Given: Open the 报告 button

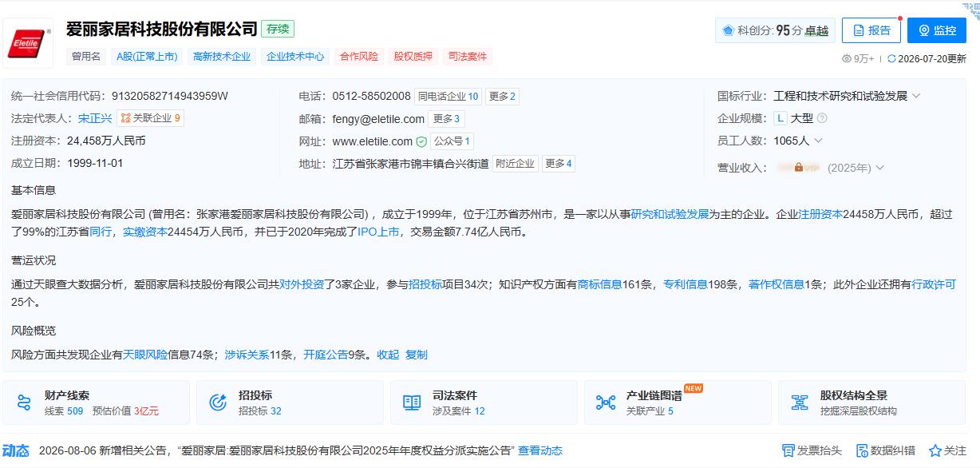Looking at the screenshot, I should (x=871, y=30).
